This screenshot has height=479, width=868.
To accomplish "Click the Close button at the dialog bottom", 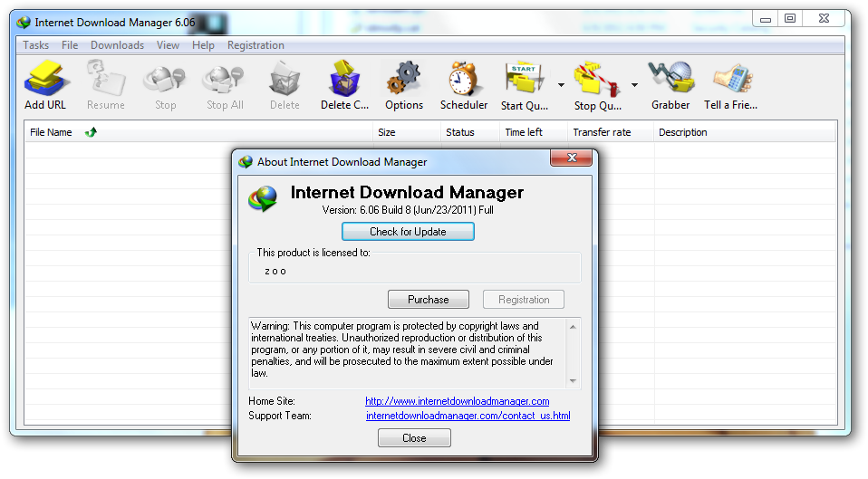I will coord(414,438).
